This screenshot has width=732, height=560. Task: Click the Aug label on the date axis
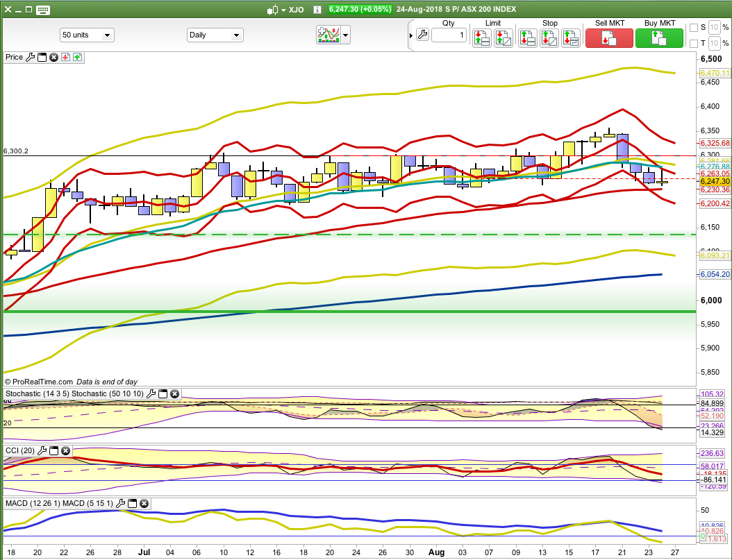point(437,552)
